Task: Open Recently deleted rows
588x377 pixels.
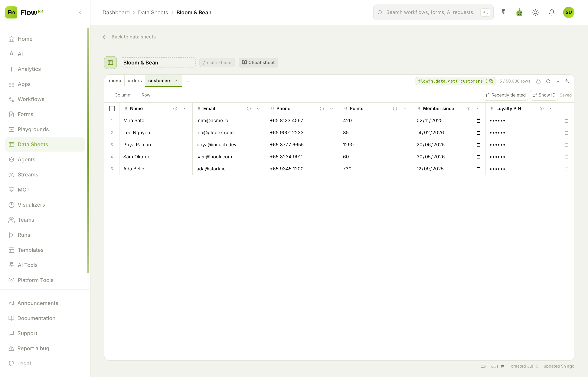Action: point(505,95)
